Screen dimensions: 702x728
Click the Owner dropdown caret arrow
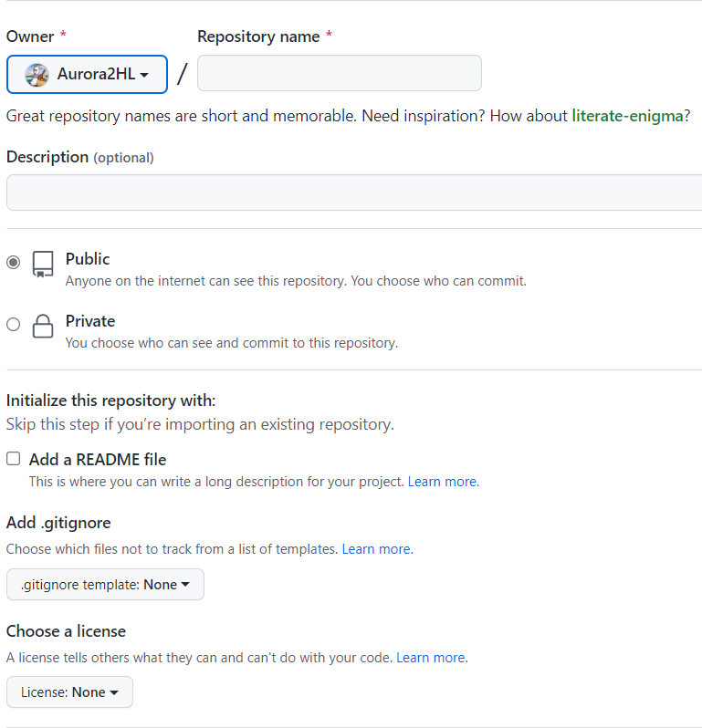pos(144,75)
